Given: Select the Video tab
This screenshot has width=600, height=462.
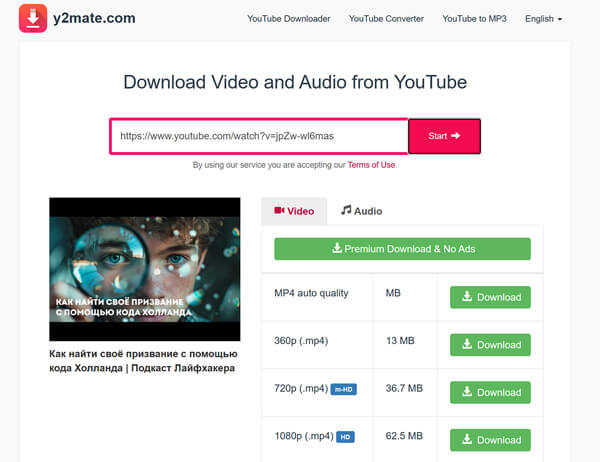Looking at the screenshot, I should (x=294, y=211).
